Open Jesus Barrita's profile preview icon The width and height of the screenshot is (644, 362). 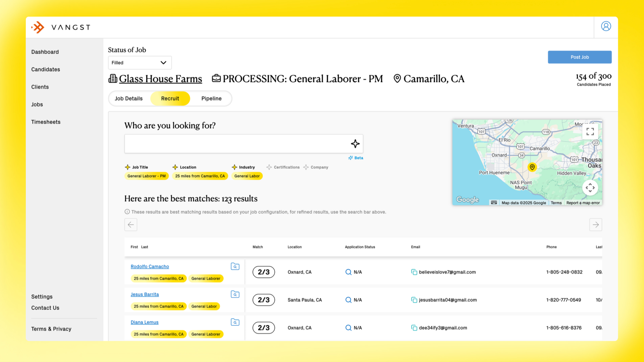pyautogui.click(x=235, y=294)
